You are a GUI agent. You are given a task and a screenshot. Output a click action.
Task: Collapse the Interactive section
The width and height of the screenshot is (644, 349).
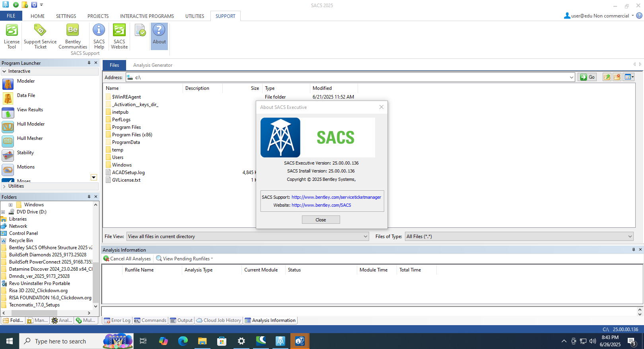click(x=4, y=71)
